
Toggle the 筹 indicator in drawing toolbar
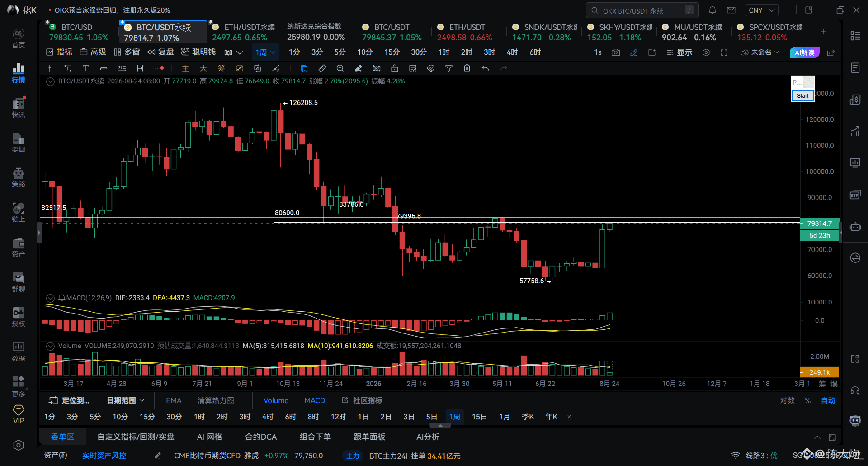pyautogui.click(x=221, y=68)
